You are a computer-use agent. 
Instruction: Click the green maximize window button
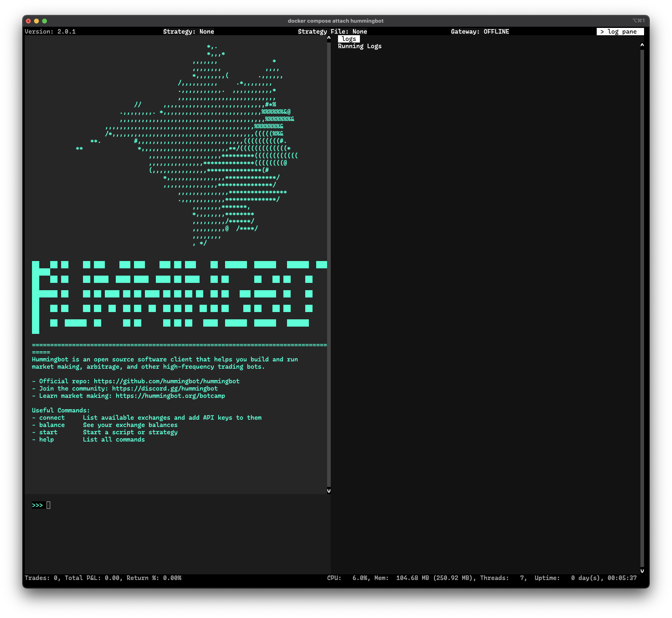[45, 21]
